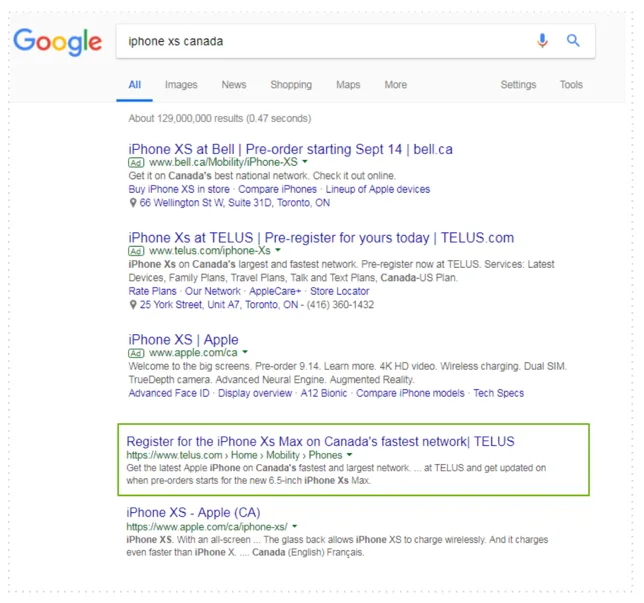Open 'A12 Bionic' sitelink
644x603 pixels.
pos(324,393)
